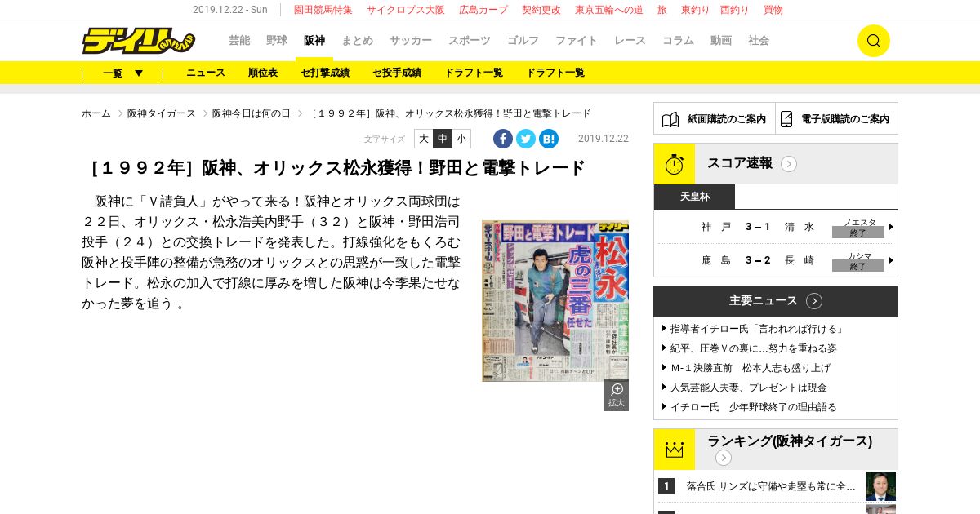Expand the 一覧 dropdown menu
Image resolution: width=980 pixels, height=514 pixels.
tap(122, 73)
